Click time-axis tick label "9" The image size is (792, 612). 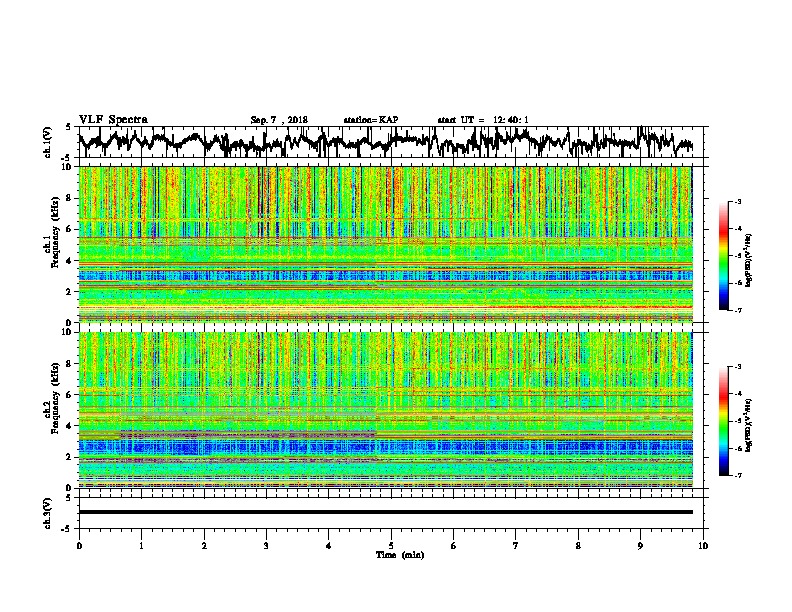(640, 546)
